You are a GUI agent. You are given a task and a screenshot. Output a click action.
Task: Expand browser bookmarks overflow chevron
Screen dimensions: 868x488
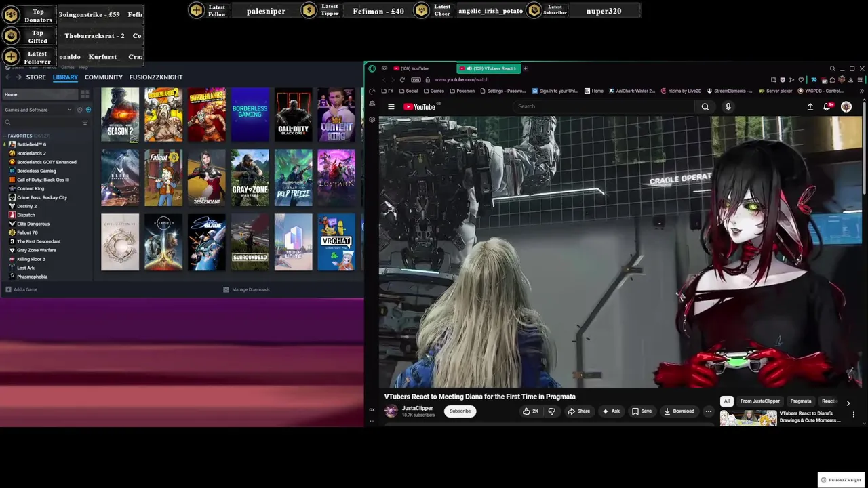click(x=862, y=91)
